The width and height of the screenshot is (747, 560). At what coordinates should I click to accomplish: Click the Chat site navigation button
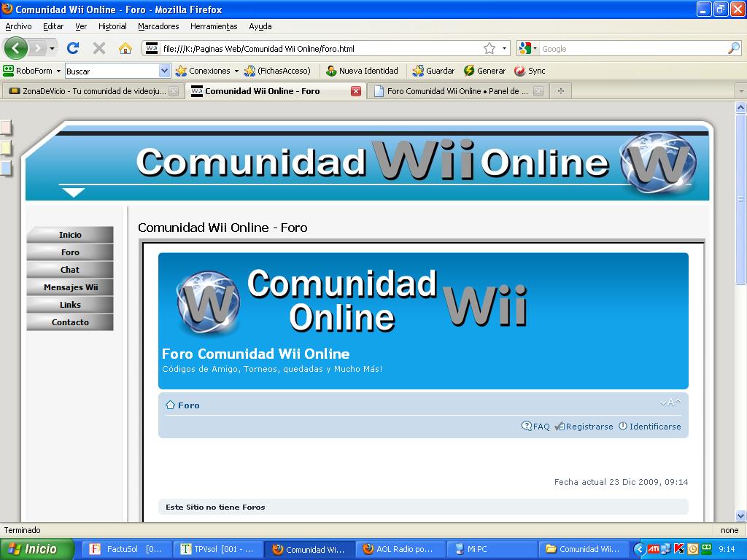(x=70, y=270)
